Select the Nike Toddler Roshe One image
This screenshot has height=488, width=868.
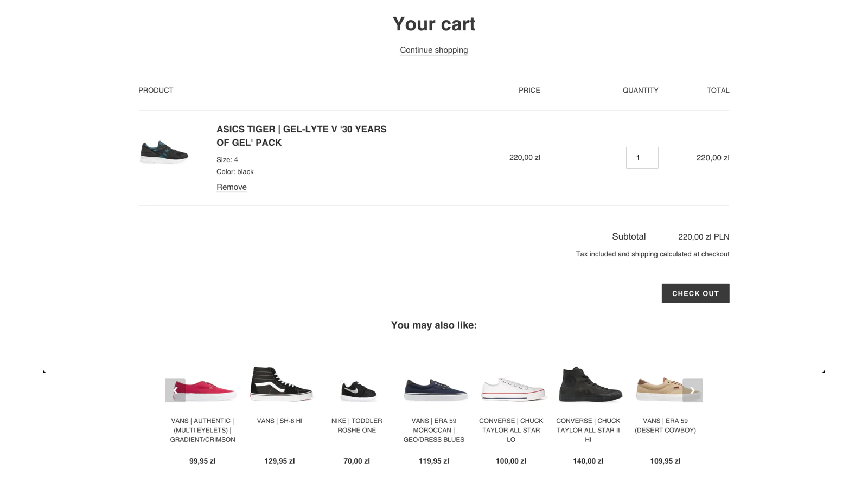(x=357, y=390)
